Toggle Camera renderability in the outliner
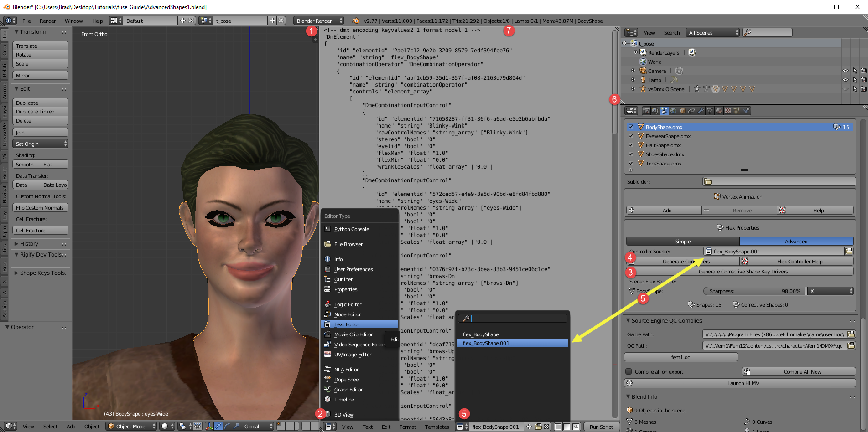Image resolution: width=868 pixels, height=432 pixels. coord(863,71)
